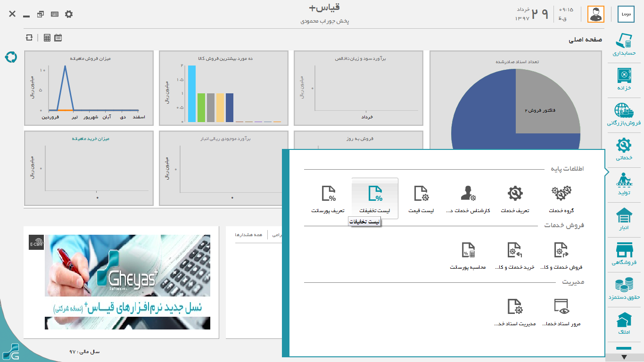Open the حقوق دستمزد (Payroll) module
The image size is (644, 362).
(x=624, y=289)
